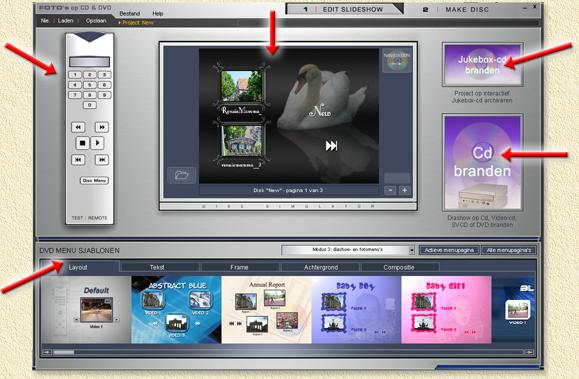Click Opslaan to save the project
This screenshot has width=579, height=379.
[96, 21]
